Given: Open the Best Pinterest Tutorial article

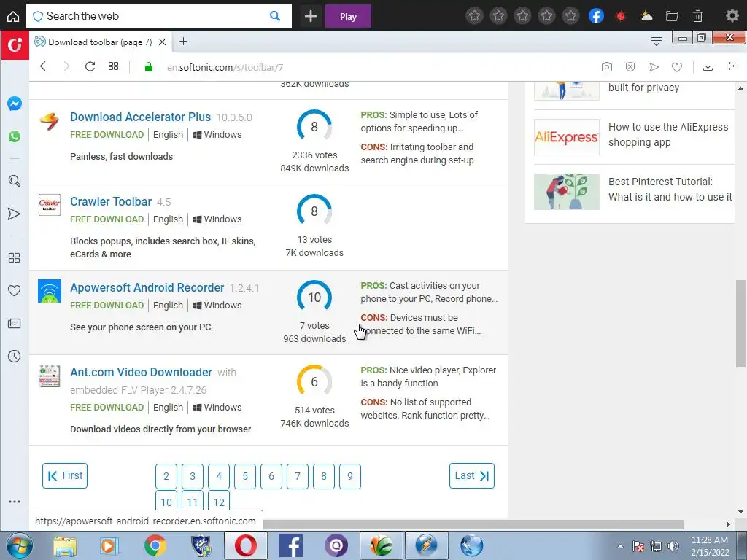Looking at the screenshot, I should (x=670, y=190).
